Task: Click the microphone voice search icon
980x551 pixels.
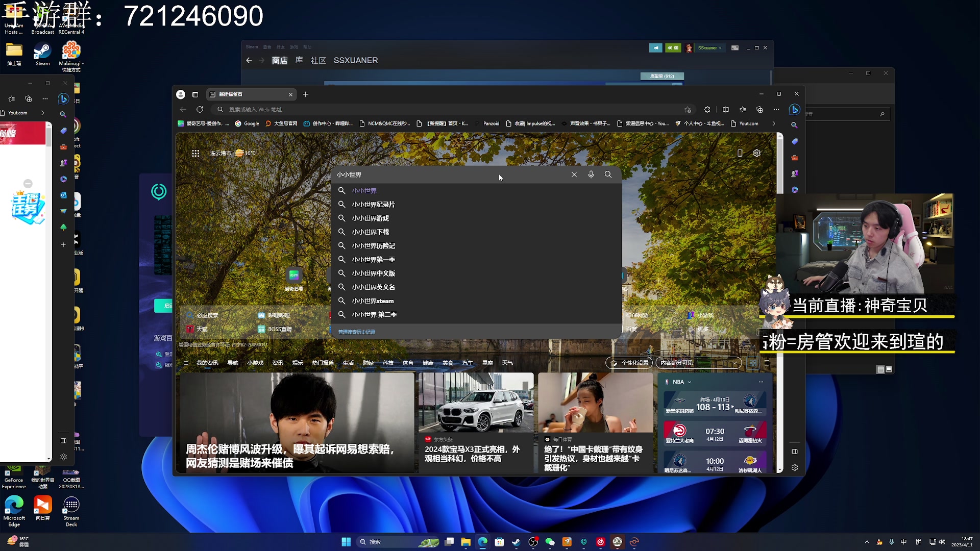Action: [591, 174]
